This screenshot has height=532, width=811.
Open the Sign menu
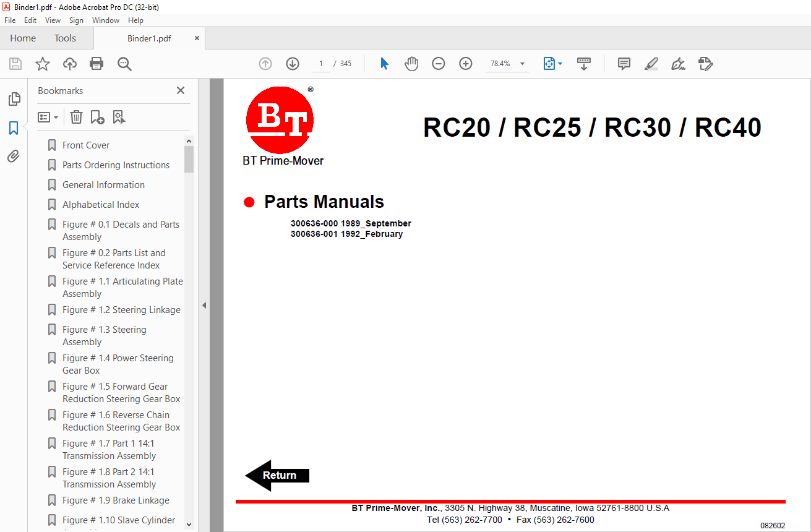pos(76,20)
